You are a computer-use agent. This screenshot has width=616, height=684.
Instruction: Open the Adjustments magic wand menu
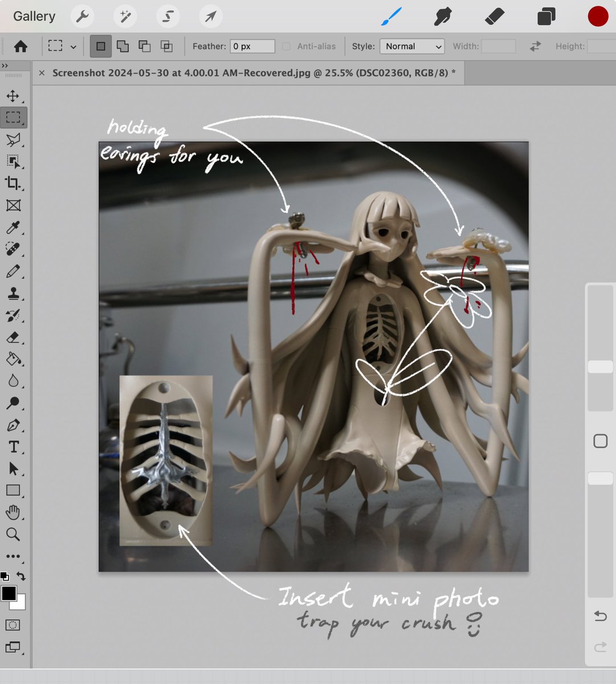coord(125,17)
